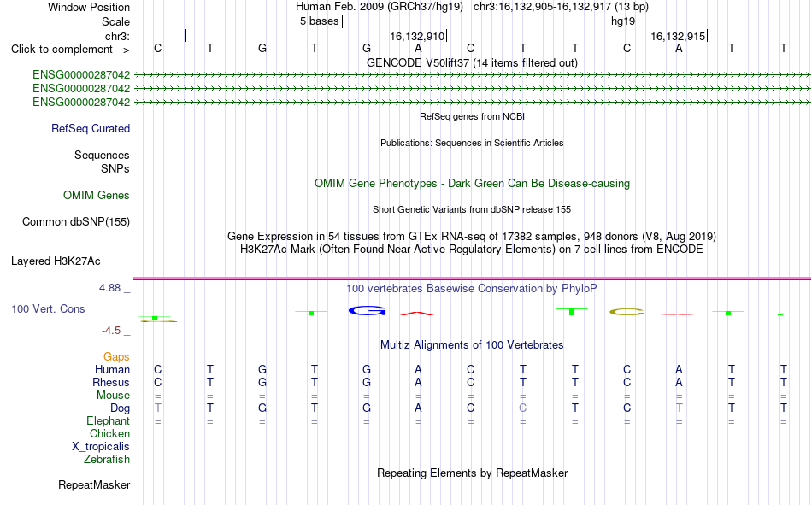This screenshot has width=812, height=505.
Task: Click the hg19 label beside scale bar
Action: pos(623,21)
